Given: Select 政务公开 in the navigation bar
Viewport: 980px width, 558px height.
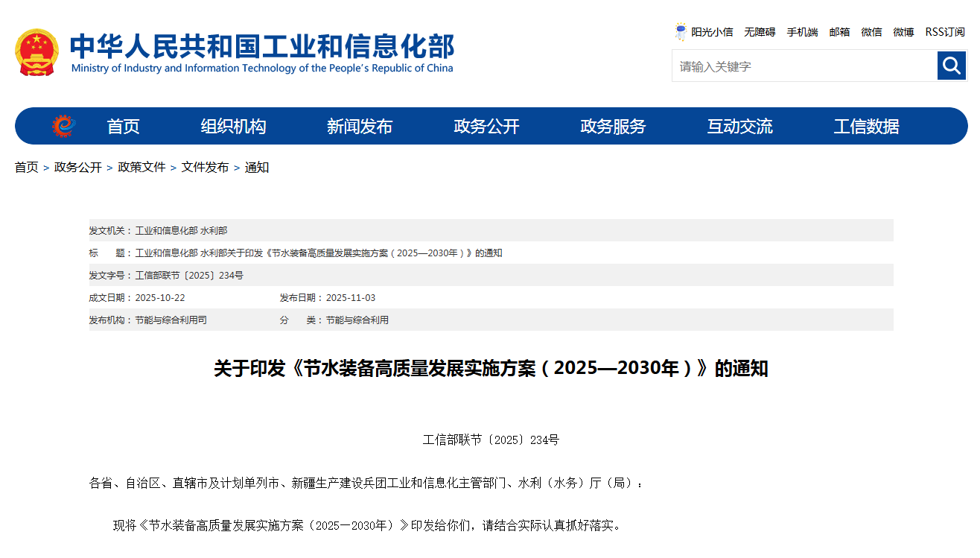Looking at the screenshot, I should [486, 127].
